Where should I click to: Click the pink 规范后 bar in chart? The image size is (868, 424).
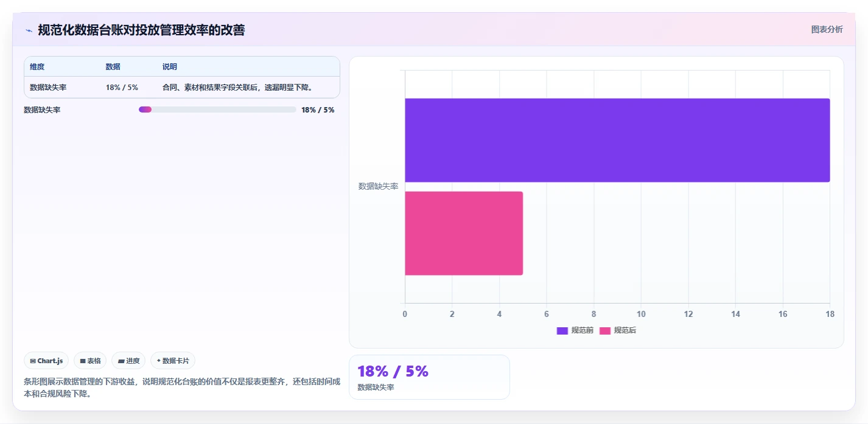pyautogui.click(x=464, y=233)
